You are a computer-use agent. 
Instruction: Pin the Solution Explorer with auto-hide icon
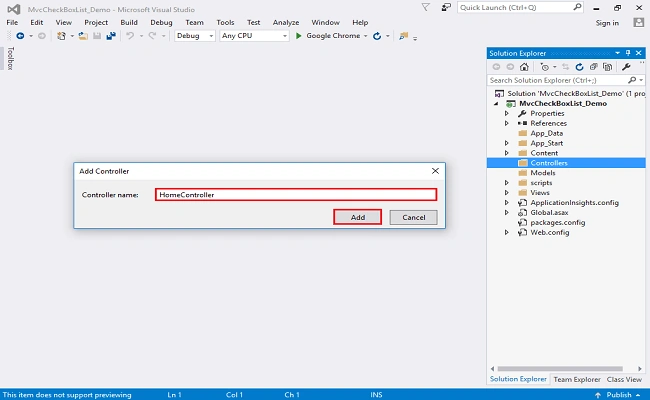coord(628,53)
